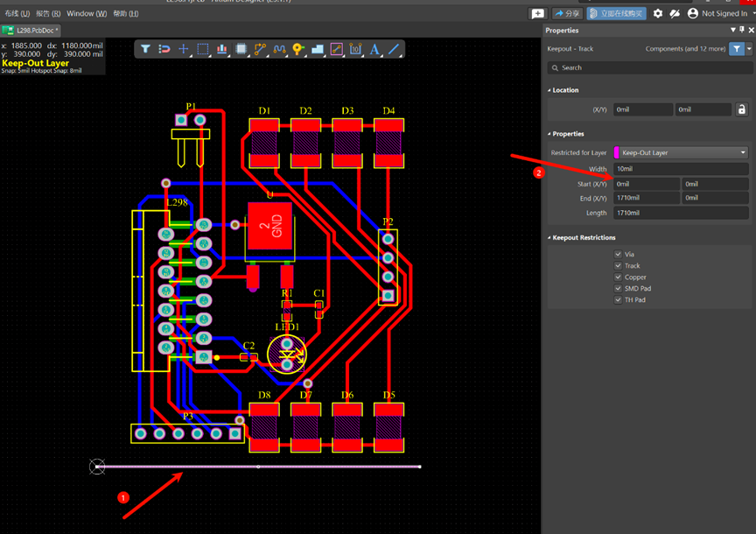Start interactive routing tool
The image size is (756, 534).
point(260,49)
